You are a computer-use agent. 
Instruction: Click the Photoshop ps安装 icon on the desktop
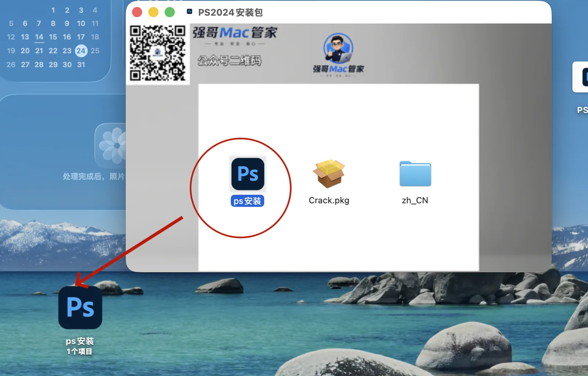pos(80,307)
